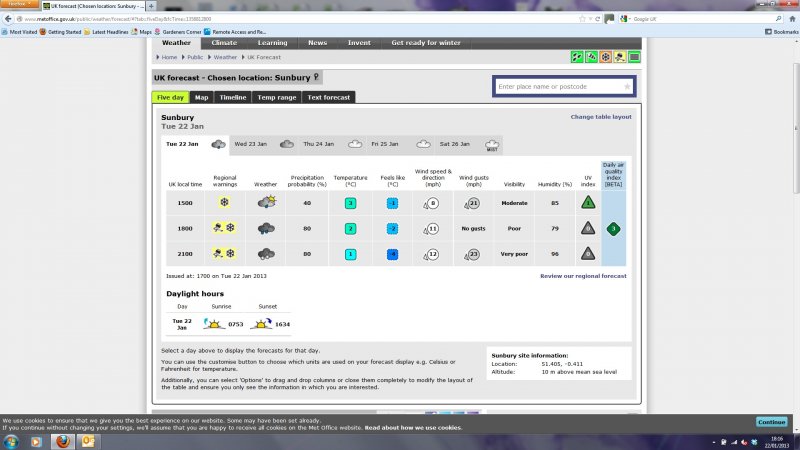The width and height of the screenshot is (800, 450).
Task: Open the Climate navigation item
Action: pos(224,43)
